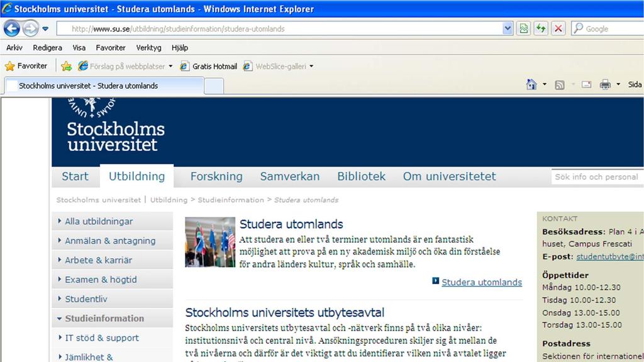Image resolution: width=644 pixels, height=362 pixels.
Task: Open the Arkiv menu
Action: [x=14, y=48]
